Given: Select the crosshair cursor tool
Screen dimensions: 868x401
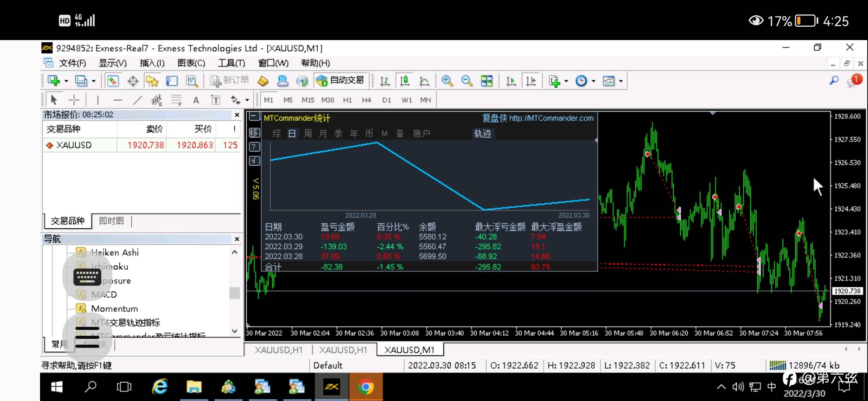Looking at the screenshot, I should point(74,100).
